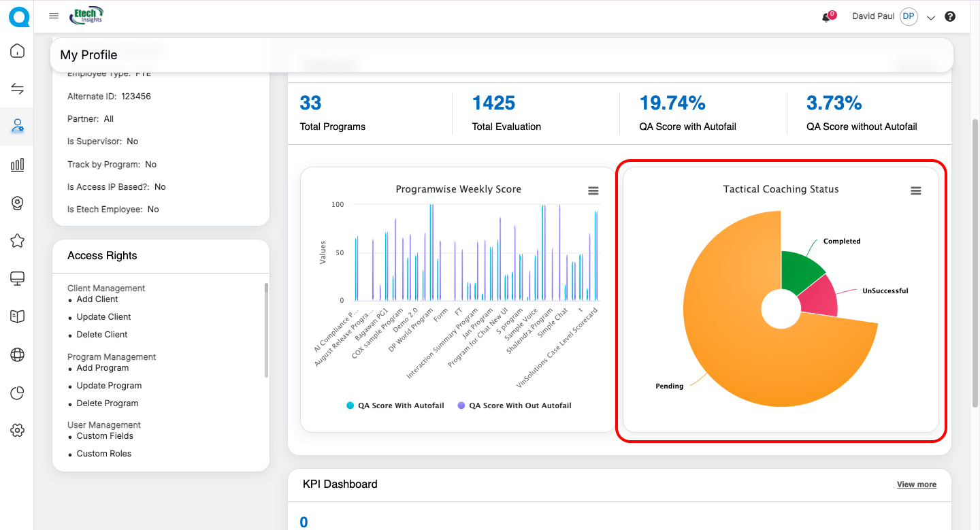Expand the David Paul user dropdown chevron
The width and height of the screenshot is (980, 530).
932,18
